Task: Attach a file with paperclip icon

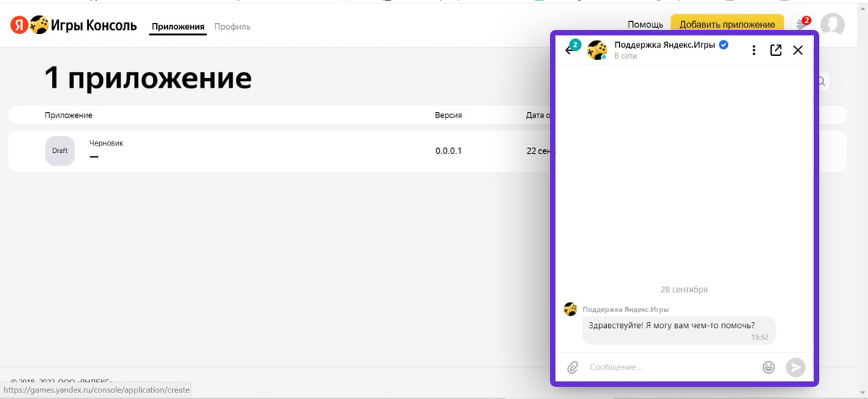Action: pyautogui.click(x=572, y=367)
